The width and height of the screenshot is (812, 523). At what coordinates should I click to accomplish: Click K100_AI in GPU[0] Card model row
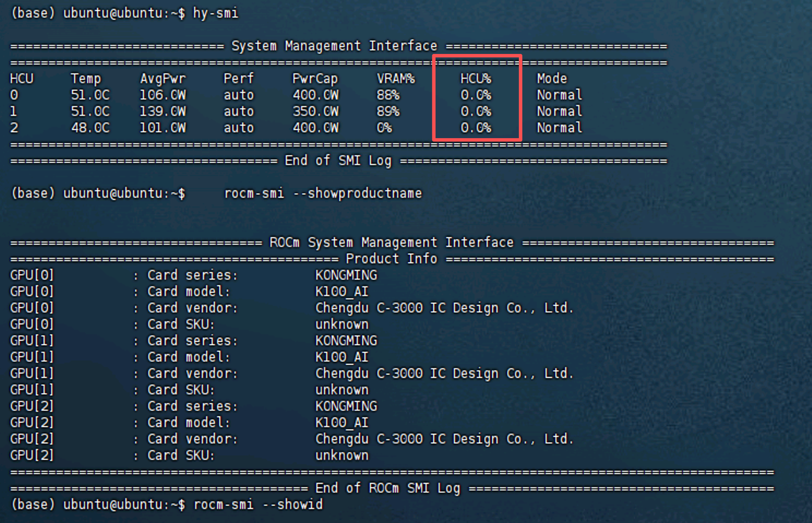(x=342, y=292)
